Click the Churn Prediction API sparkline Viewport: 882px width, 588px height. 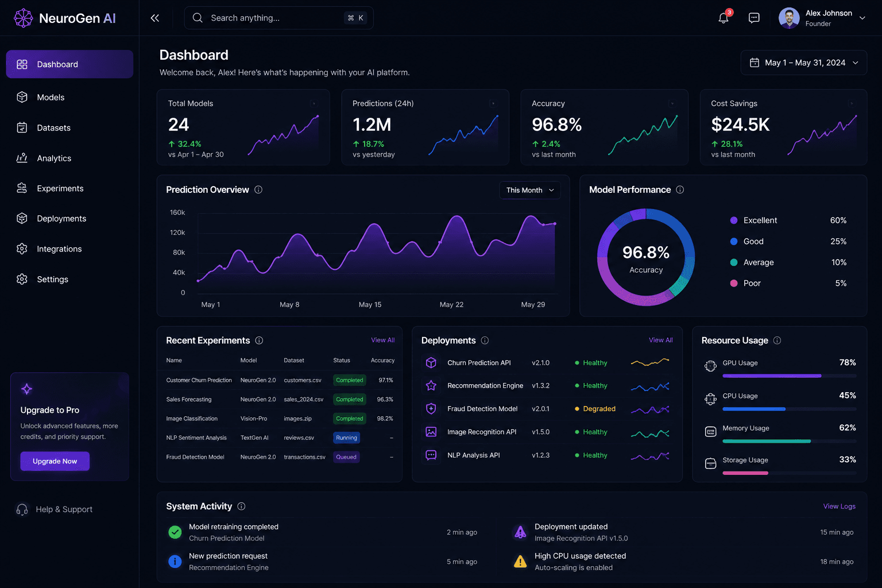tap(650, 362)
